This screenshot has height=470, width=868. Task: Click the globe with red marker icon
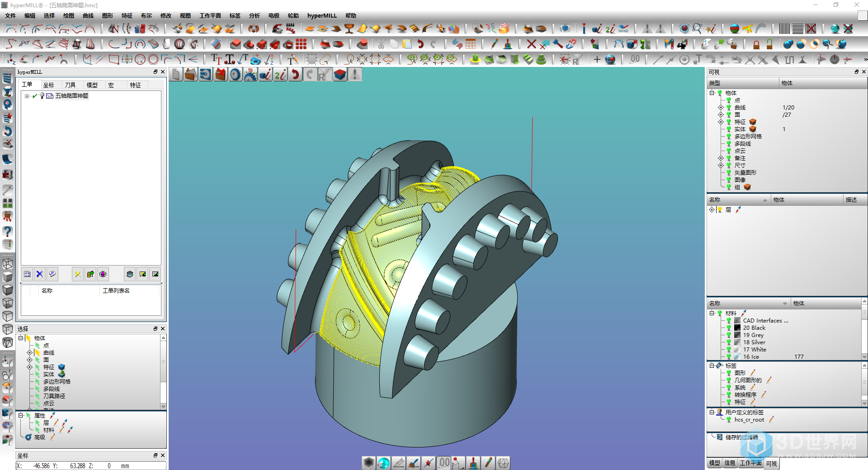tap(610, 59)
